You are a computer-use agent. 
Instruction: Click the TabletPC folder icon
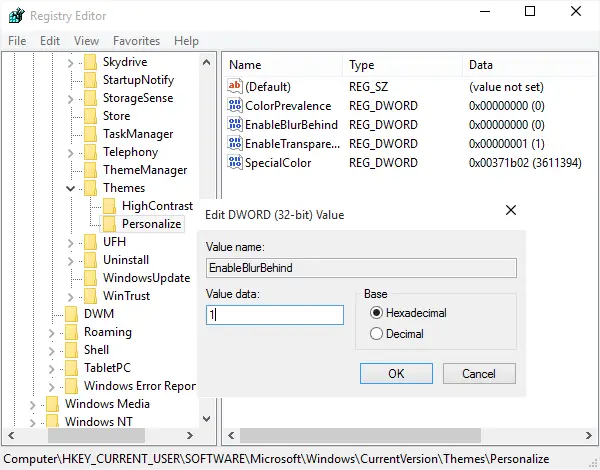pos(72,368)
